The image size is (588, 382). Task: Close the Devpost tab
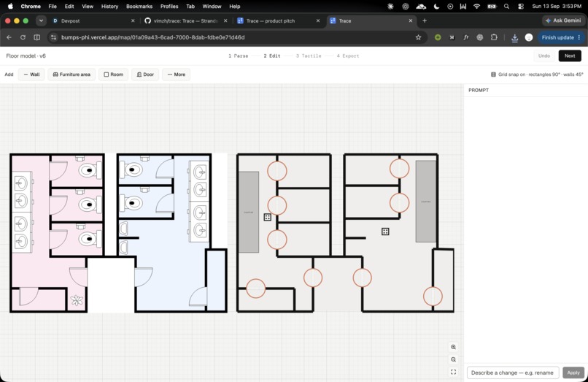tap(133, 20)
